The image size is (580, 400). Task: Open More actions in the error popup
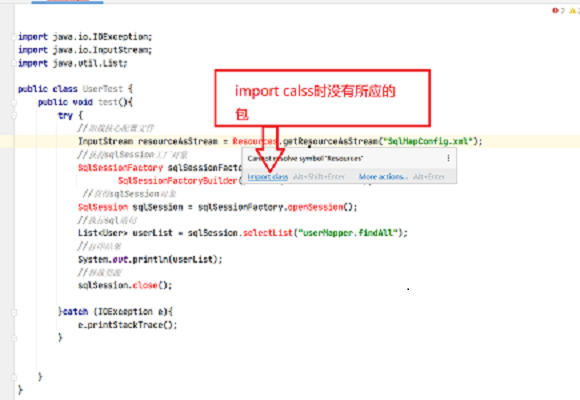tap(383, 177)
